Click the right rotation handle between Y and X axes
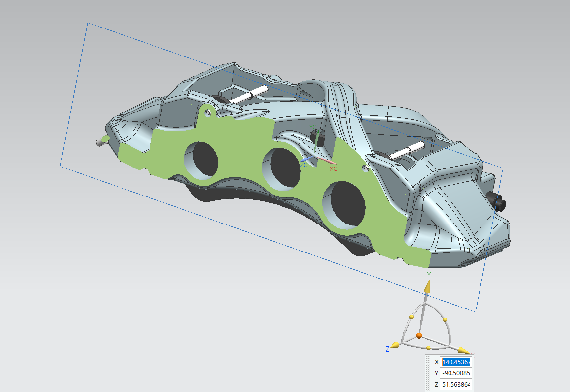Image resolution: width=570 pixels, height=392 pixels. (445, 320)
